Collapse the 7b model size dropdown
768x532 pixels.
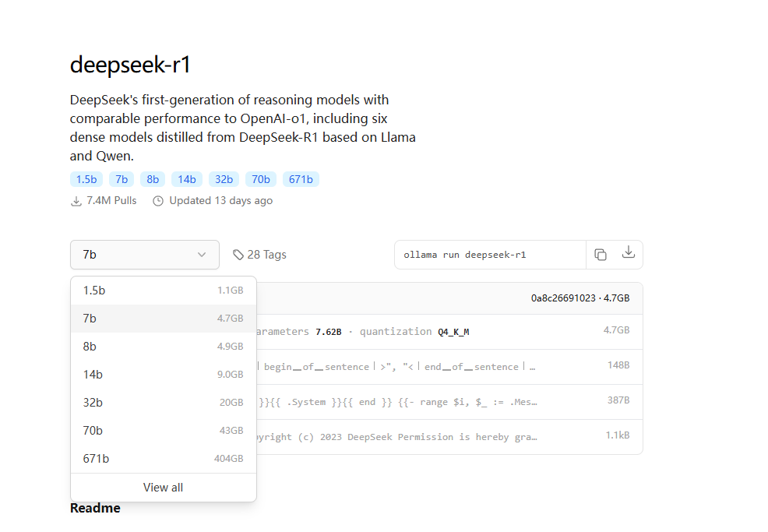point(144,255)
